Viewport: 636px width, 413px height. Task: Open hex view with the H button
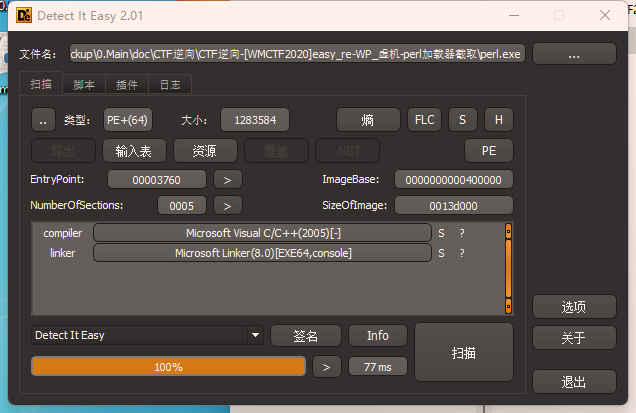[498, 120]
